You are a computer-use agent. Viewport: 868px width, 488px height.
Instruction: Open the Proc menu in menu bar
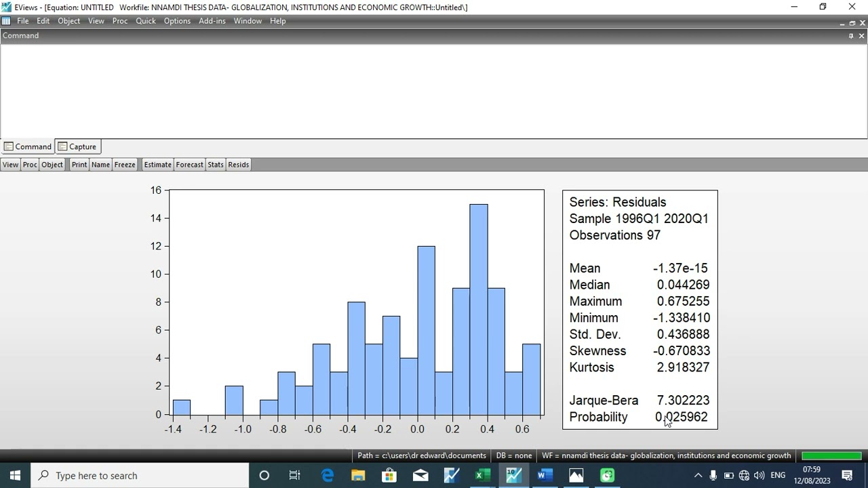pyautogui.click(x=120, y=21)
